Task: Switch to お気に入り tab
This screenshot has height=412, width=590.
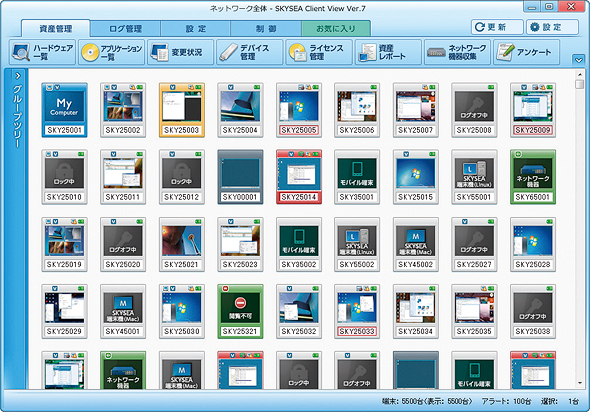Action: point(336,29)
